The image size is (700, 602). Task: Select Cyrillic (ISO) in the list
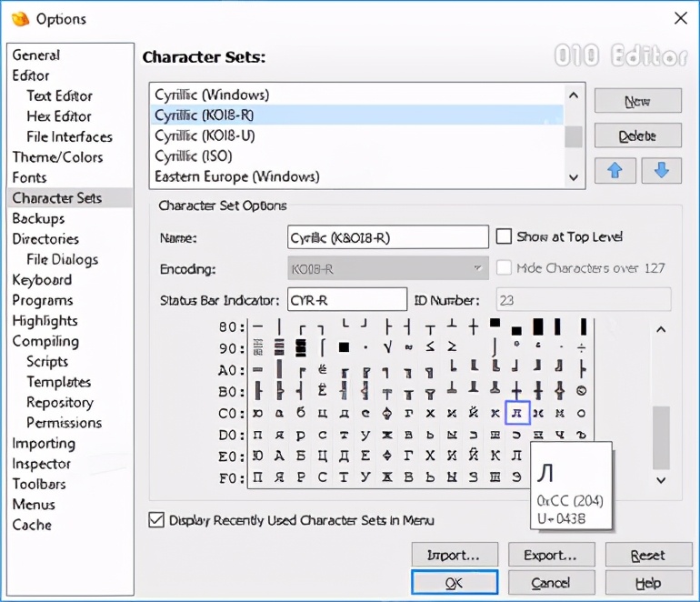(x=356, y=156)
